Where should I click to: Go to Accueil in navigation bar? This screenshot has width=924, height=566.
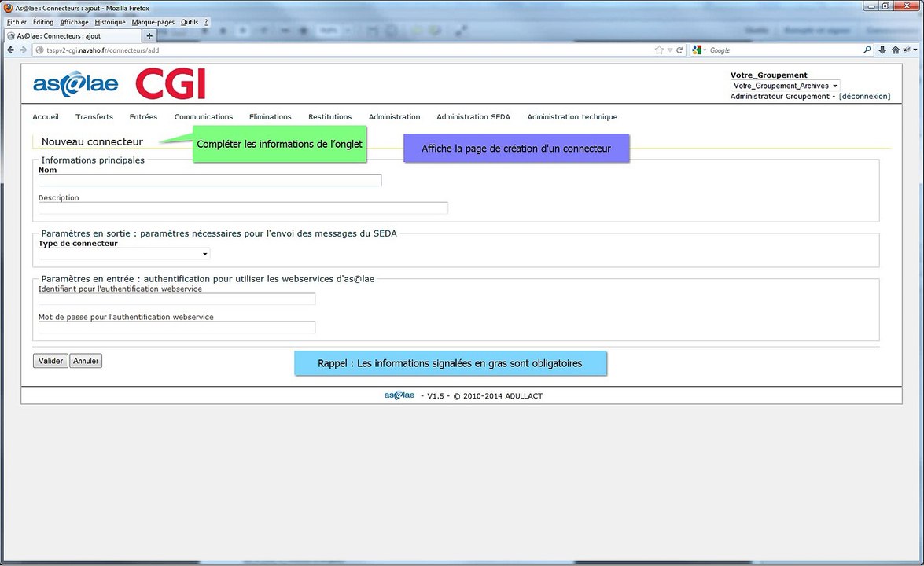[x=46, y=116]
